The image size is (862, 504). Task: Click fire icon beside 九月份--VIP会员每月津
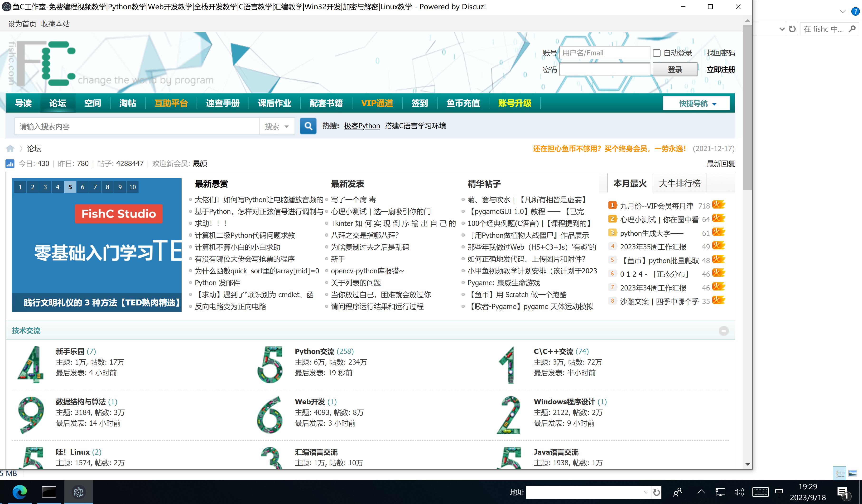tap(719, 205)
